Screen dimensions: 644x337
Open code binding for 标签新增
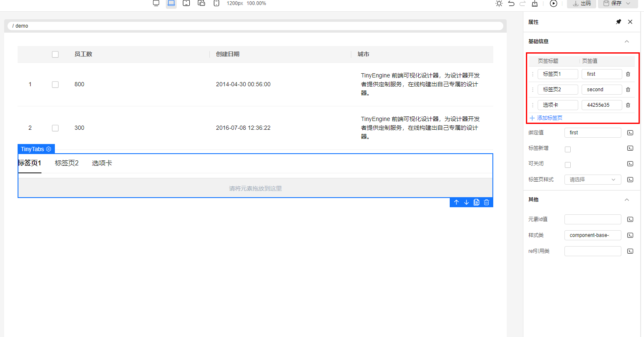tap(630, 148)
